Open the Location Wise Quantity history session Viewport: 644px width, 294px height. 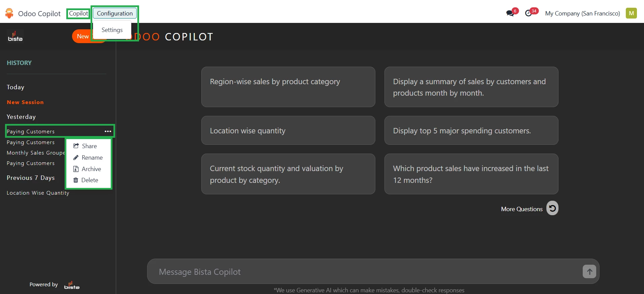(x=38, y=193)
